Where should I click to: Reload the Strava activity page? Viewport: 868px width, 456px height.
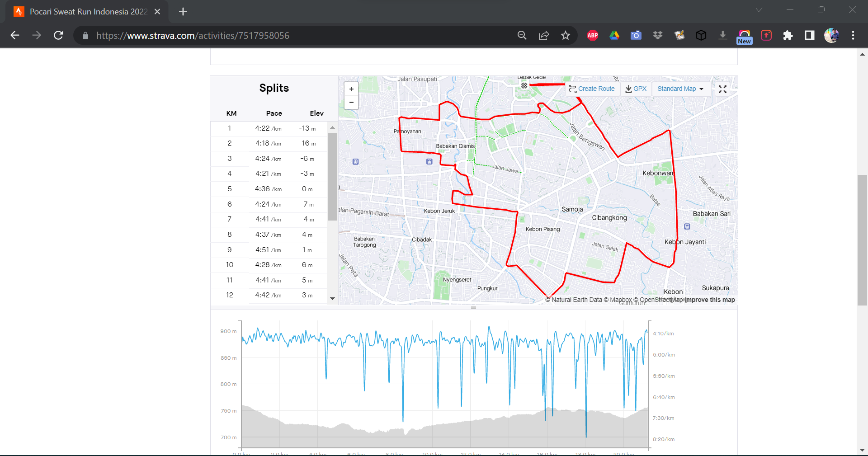point(58,36)
